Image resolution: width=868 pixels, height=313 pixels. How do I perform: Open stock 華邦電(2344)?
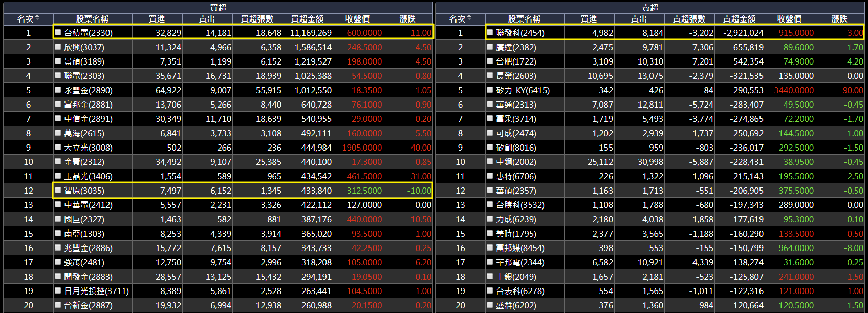(x=520, y=262)
